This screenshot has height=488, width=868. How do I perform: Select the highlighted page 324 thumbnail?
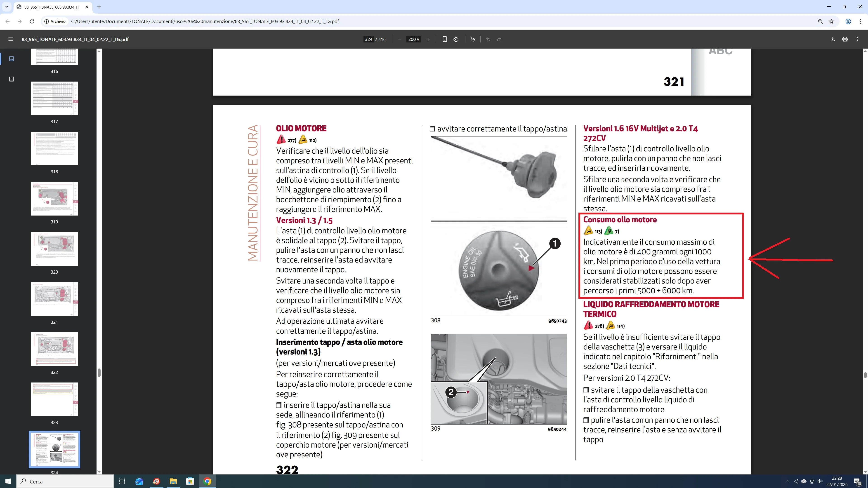tap(54, 449)
